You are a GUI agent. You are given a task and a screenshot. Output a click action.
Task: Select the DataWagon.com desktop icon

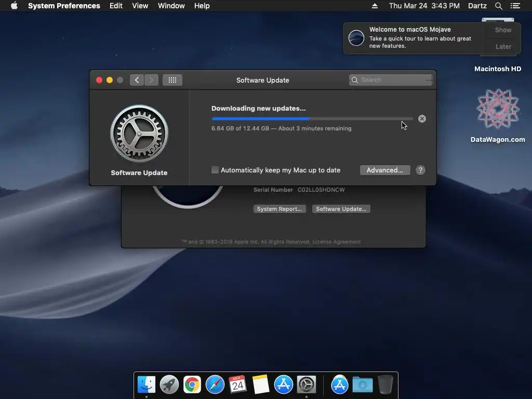[497, 115]
